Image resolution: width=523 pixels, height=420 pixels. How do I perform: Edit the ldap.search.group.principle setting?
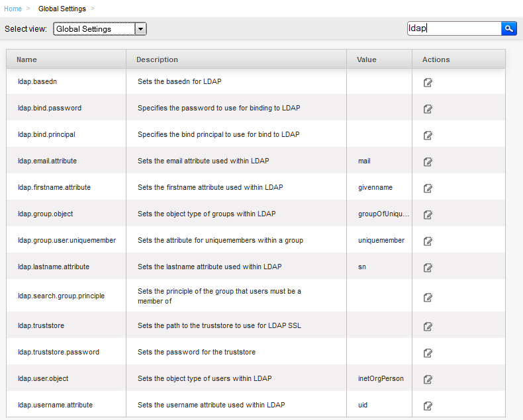428,298
